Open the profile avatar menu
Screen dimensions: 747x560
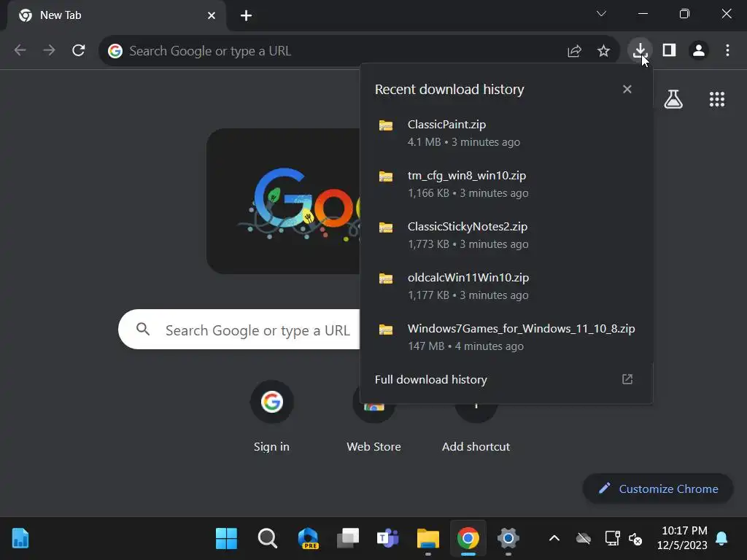click(x=699, y=50)
